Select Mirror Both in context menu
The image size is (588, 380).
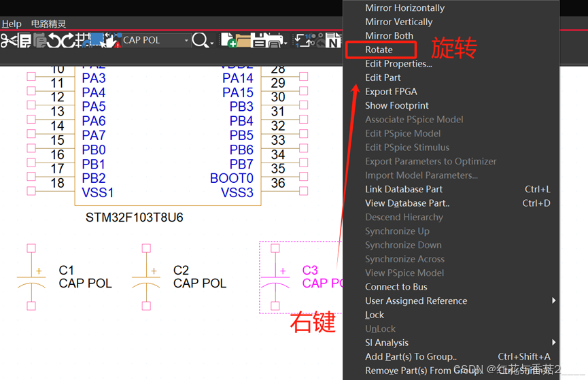tap(390, 35)
